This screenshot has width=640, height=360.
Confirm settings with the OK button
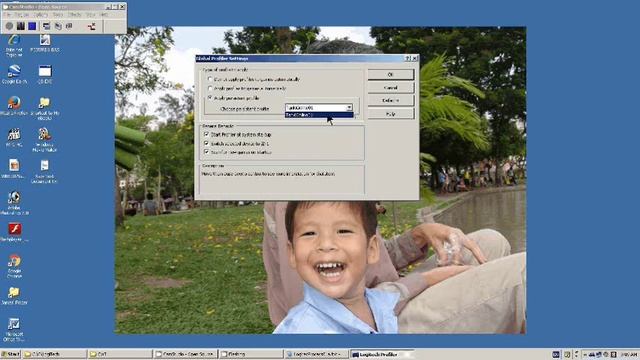pyautogui.click(x=391, y=75)
